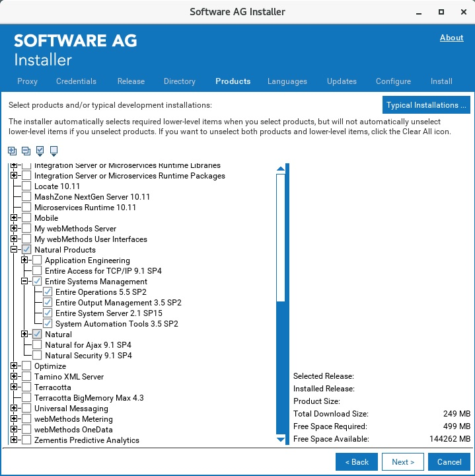The height and width of the screenshot is (476, 475).
Task: Click the scroll-down arrow of the product list
Action: tap(281, 440)
